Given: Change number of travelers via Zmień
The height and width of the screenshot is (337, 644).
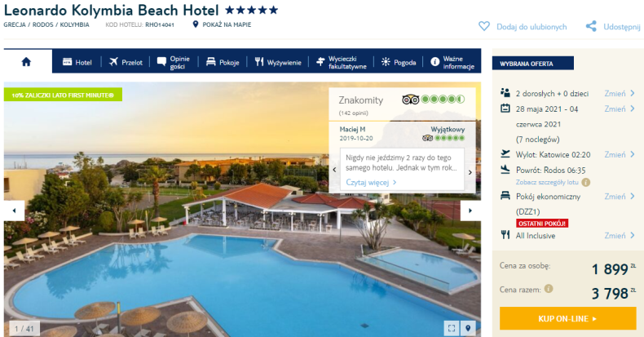Looking at the screenshot, I should click(620, 94).
